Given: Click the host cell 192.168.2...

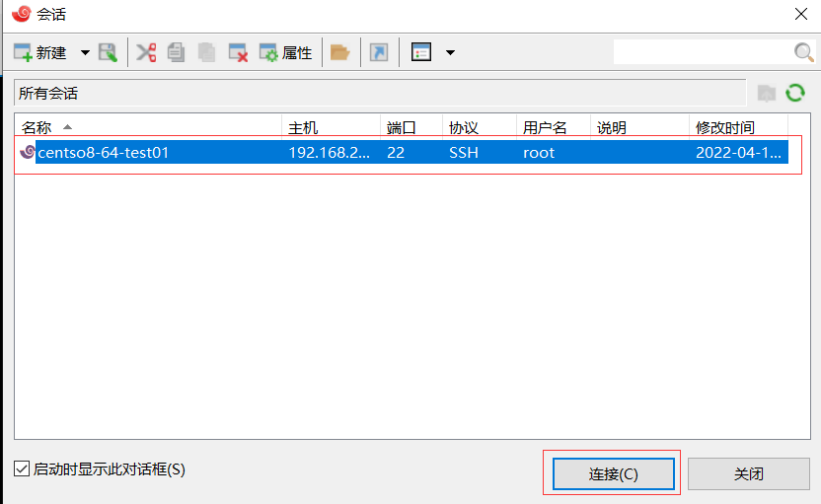Looking at the screenshot, I should [330, 152].
